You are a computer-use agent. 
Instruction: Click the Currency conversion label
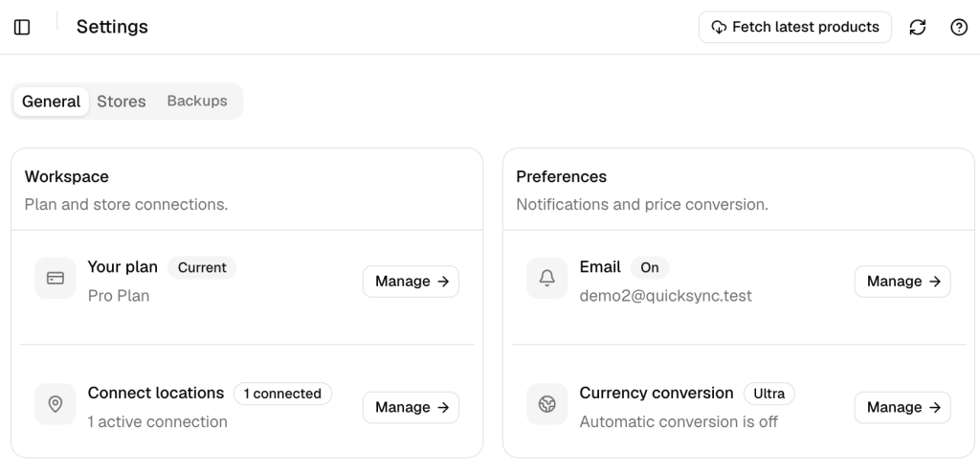point(657,393)
